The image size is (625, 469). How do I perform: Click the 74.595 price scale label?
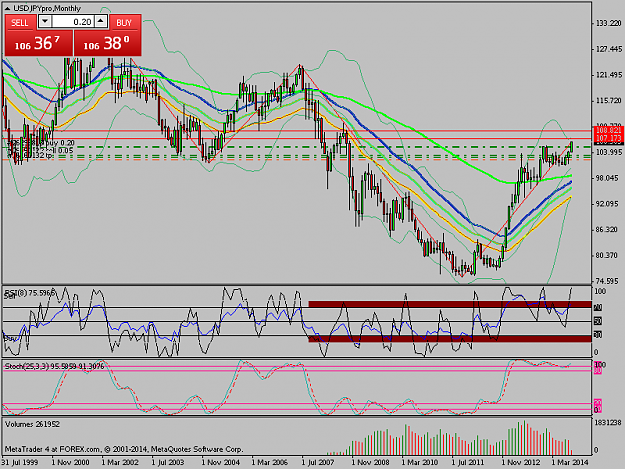click(x=607, y=281)
